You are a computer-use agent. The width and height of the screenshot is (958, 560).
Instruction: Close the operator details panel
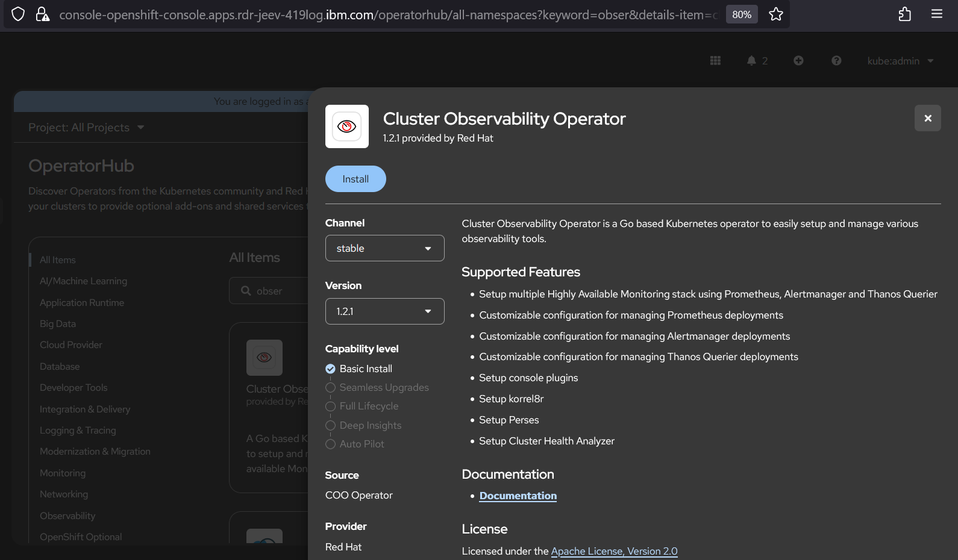pos(928,118)
